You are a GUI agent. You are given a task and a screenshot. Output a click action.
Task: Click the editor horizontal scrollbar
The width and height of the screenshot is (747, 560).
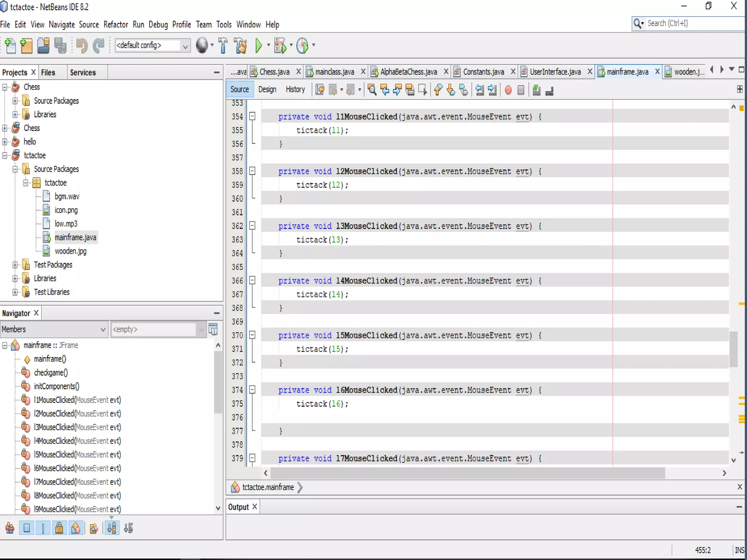coord(467,473)
